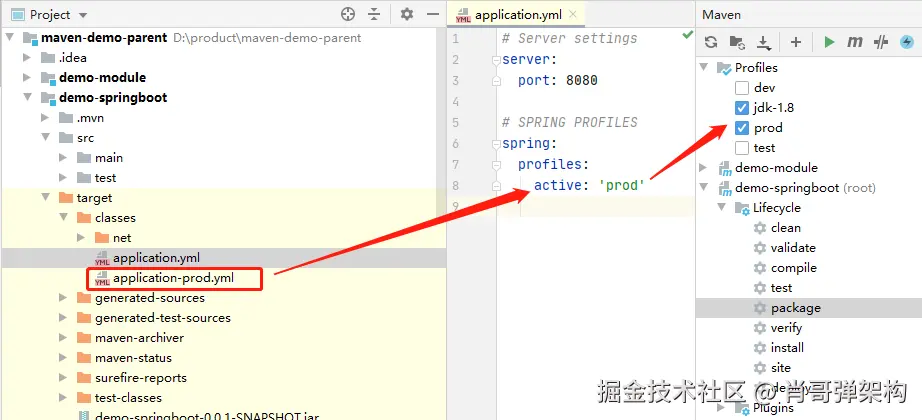Collapse the target folder
This screenshot has height=420, width=922.
click(45, 198)
